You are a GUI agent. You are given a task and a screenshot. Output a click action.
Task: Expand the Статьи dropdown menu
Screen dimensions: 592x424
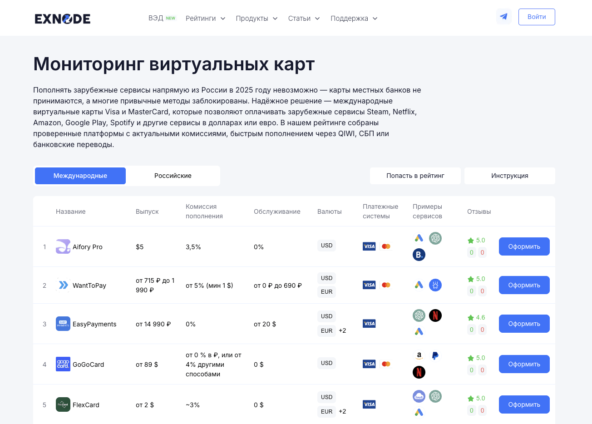[x=304, y=18]
